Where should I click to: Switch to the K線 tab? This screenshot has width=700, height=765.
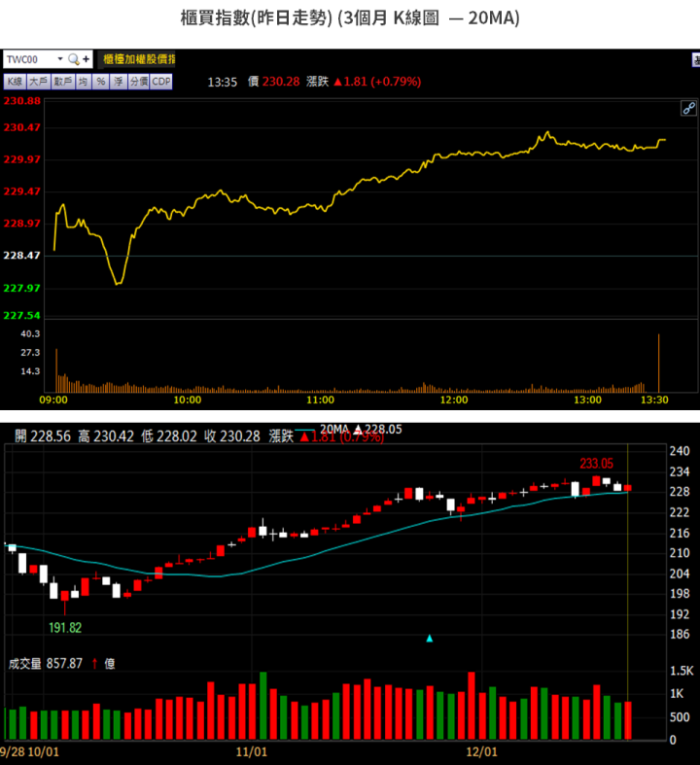click(15, 82)
